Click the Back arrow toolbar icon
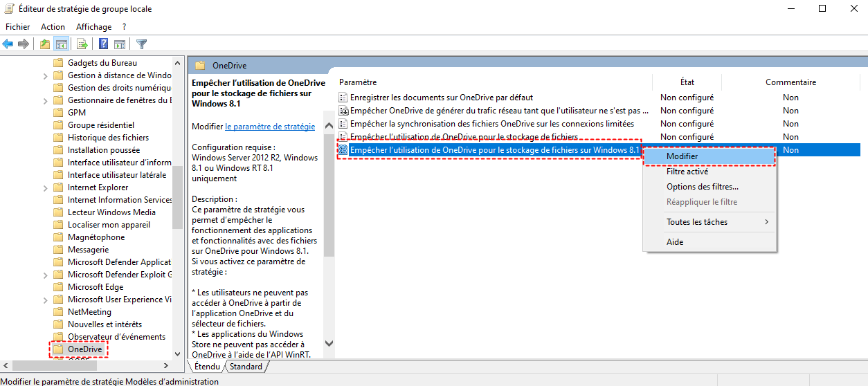Screen dimensions: 868x386 tap(8, 44)
